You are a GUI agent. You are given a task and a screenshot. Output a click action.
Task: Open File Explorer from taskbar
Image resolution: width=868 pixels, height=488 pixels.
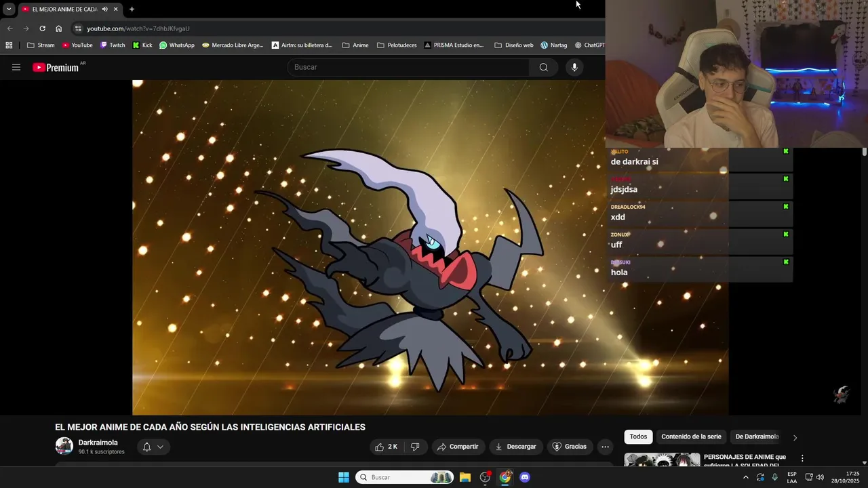(465, 477)
